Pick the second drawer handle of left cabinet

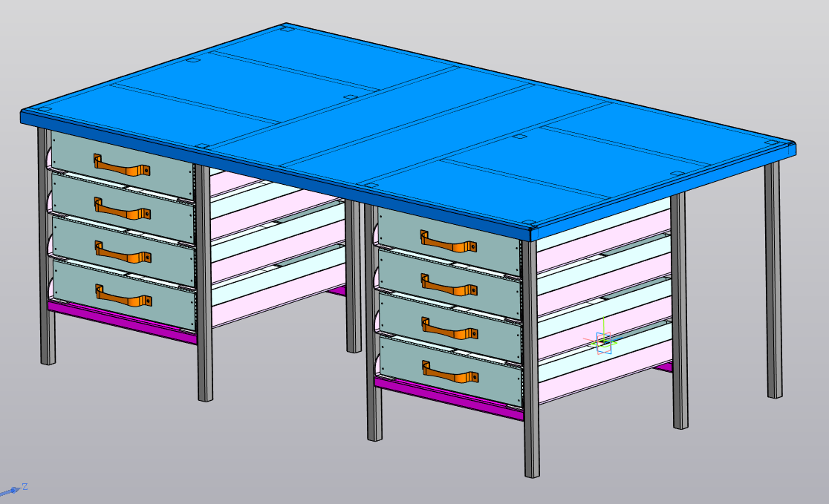point(122,208)
